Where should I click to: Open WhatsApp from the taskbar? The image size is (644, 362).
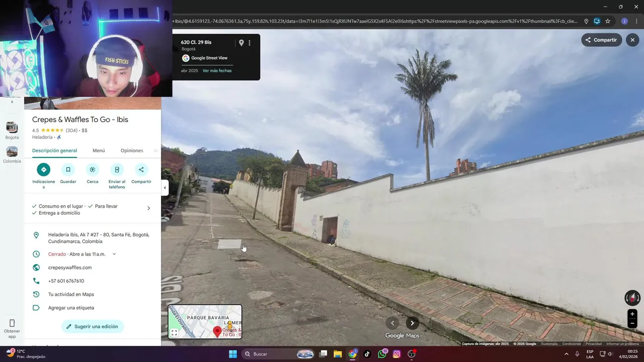pos(382,354)
